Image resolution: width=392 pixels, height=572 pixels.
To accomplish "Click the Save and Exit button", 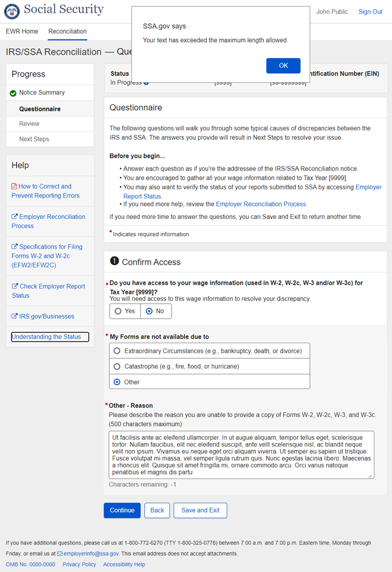I will (200, 510).
